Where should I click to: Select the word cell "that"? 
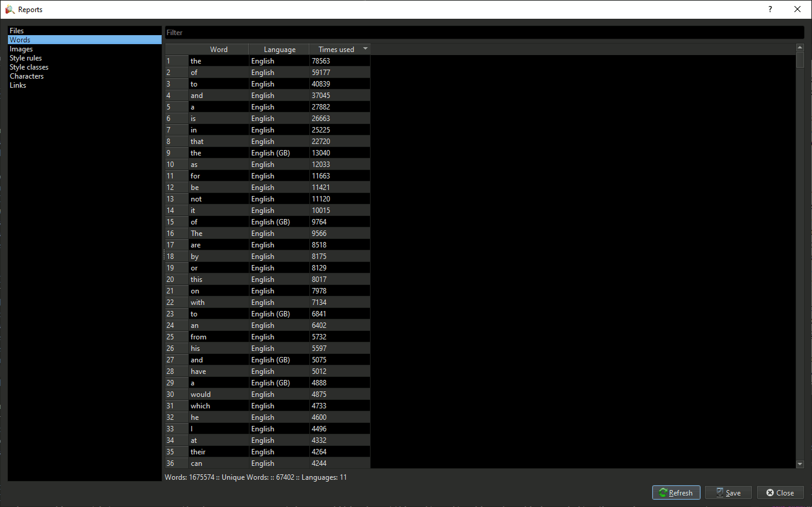219,142
